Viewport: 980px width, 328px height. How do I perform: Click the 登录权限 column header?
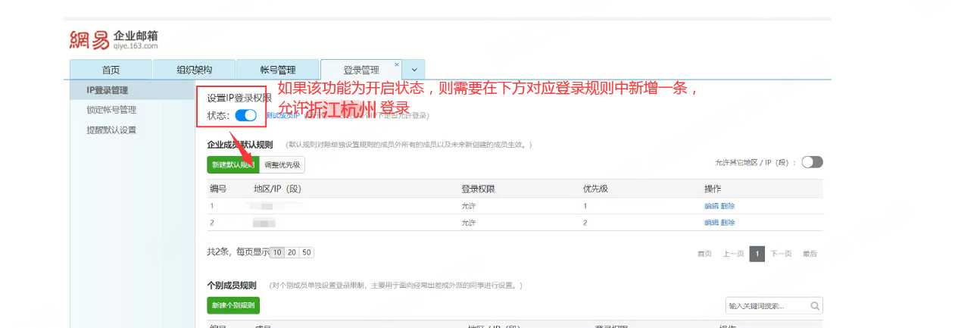pyautogui.click(x=478, y=189)
